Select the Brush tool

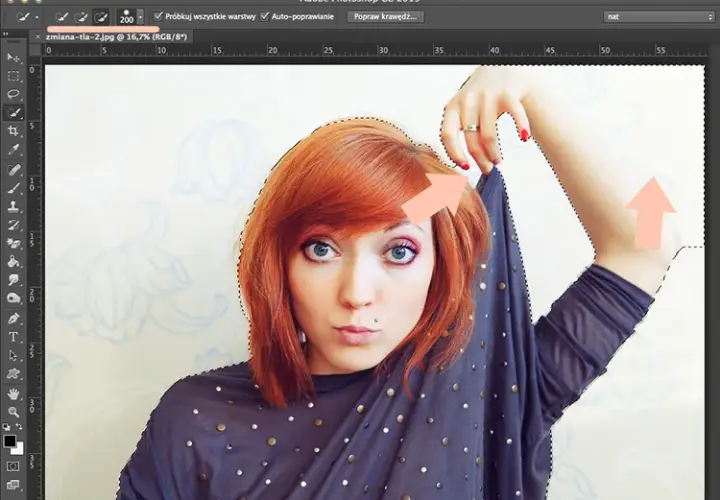13,188
